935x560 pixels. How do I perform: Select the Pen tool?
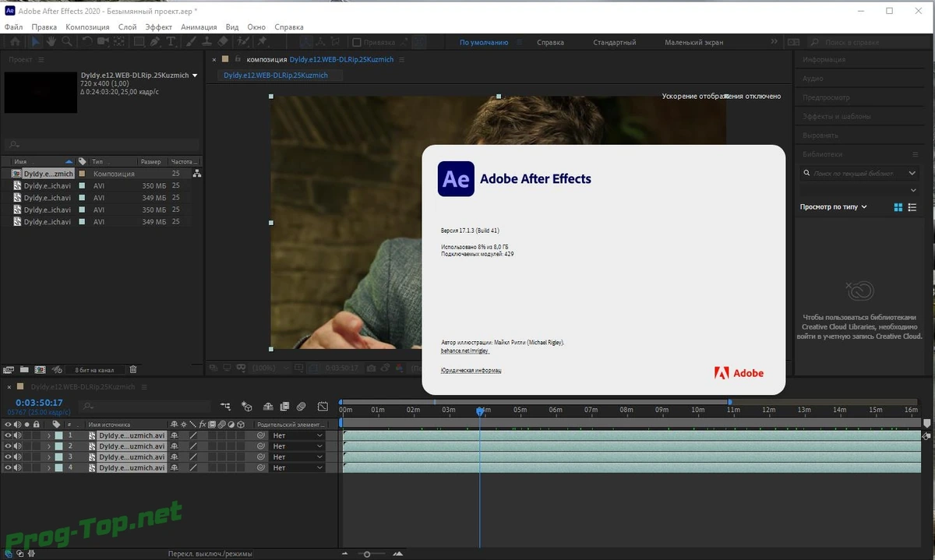[x=154, y=42]
